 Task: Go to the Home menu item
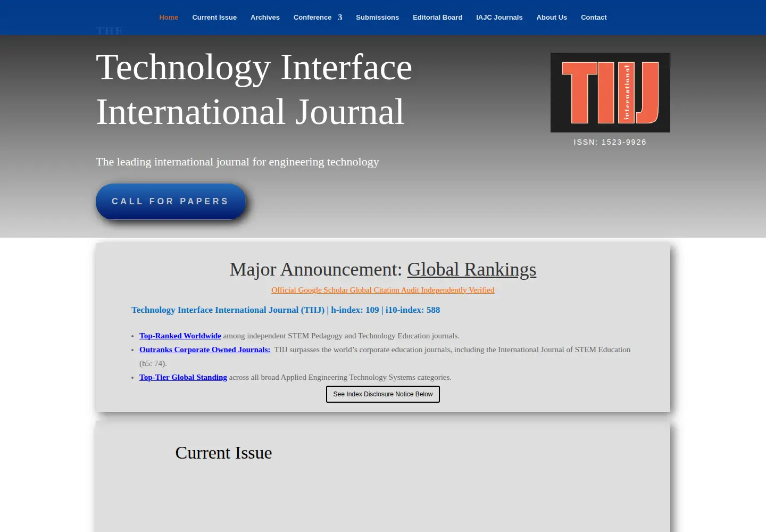pyautogui.click(x=169, y=18)
